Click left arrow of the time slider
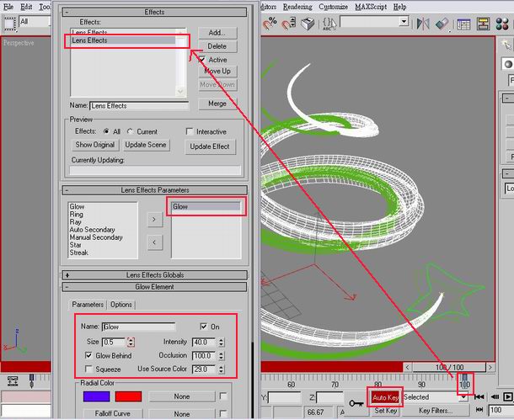514x420 pixels. click(408, 367)
